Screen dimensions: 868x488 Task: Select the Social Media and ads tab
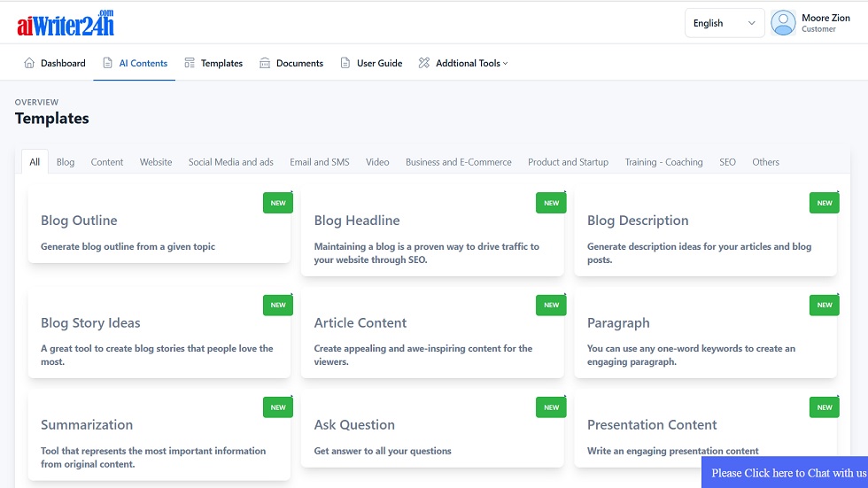pos(230,162)
